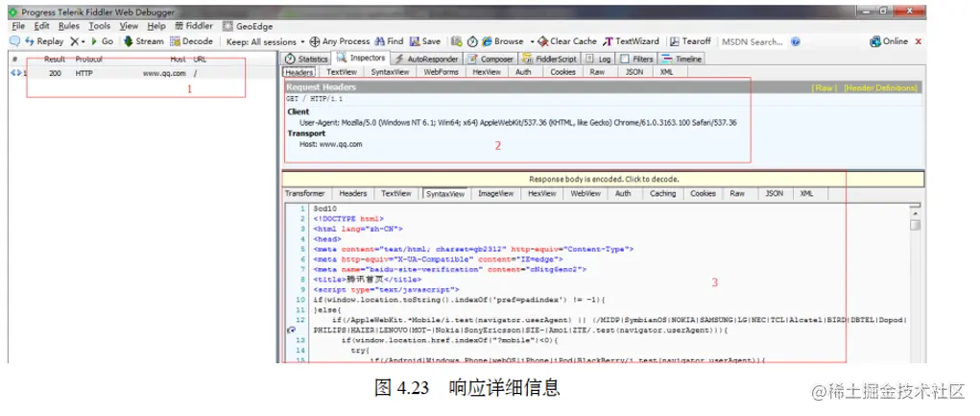Screen dimensions: 980x416
Task: Click the camera screenshot icon in toolbar
Action: [457, 41]
